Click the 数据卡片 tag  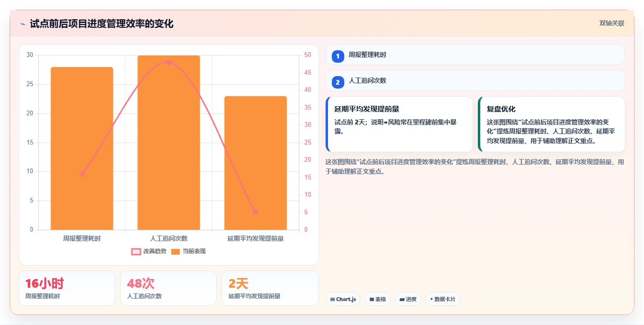point(443,299)
